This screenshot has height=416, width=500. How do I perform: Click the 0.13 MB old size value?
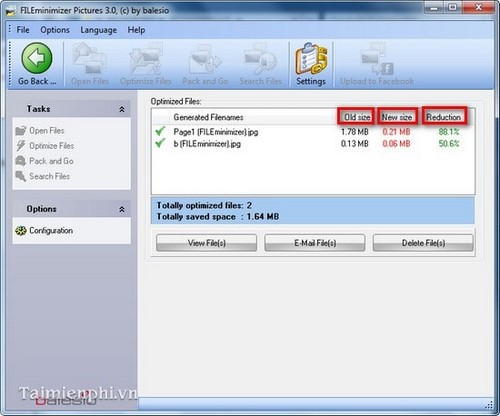pyautogui.click(x=355, y=144)
